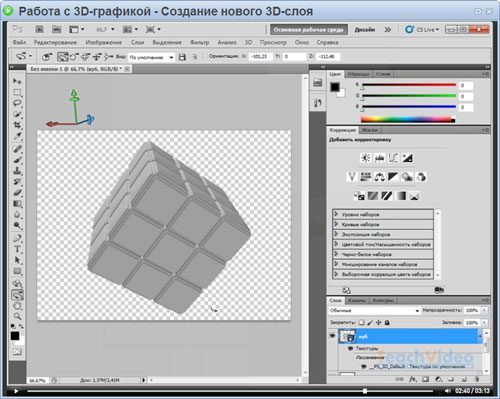Screen dimensions: 500x399
Task: Open the Вид view preset dropdown
Action: 152,57
